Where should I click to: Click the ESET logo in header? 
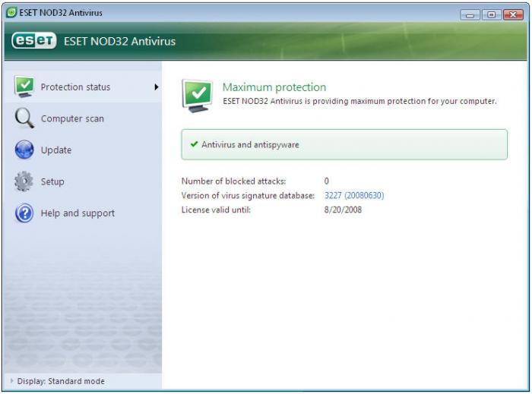pyautogui.click(x=33, y=41)
